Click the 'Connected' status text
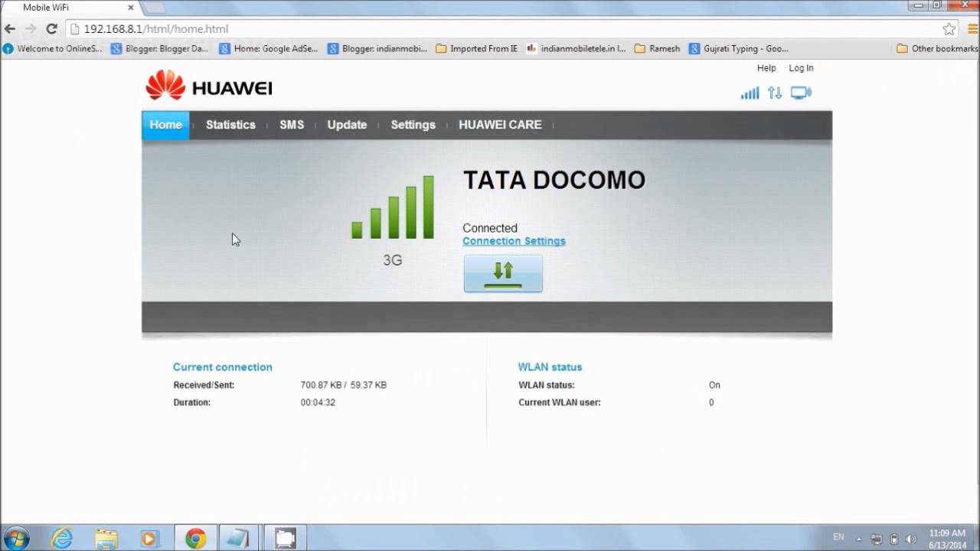Viewport: 980px width, 551px height. (490, 228)
